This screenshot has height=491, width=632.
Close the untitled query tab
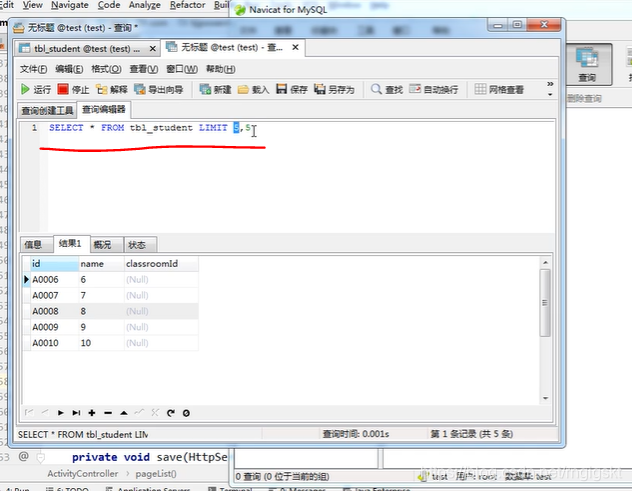[x=295, y=48]
